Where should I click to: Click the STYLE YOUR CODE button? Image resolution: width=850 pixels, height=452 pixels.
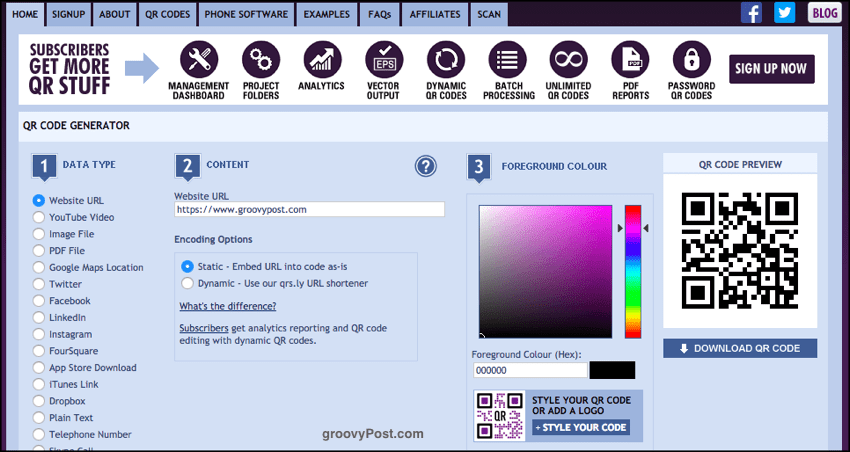[581, 427]
